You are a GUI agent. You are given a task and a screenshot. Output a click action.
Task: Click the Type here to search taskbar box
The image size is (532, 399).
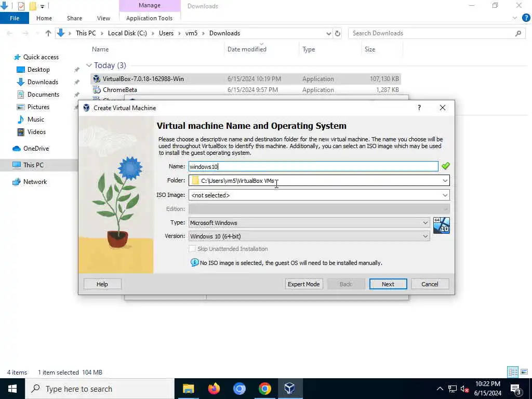pos(99,389)
